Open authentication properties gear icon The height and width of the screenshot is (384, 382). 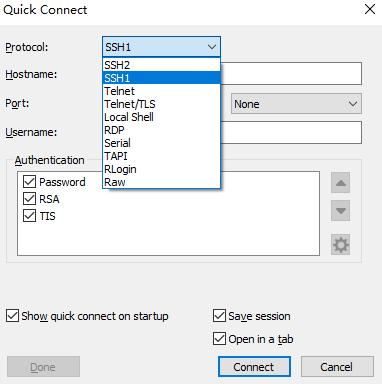tap(340, 245)
